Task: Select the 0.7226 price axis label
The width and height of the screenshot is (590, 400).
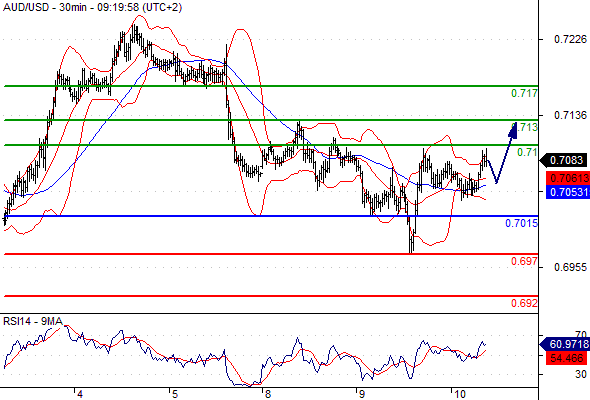Action: (570, 39)
